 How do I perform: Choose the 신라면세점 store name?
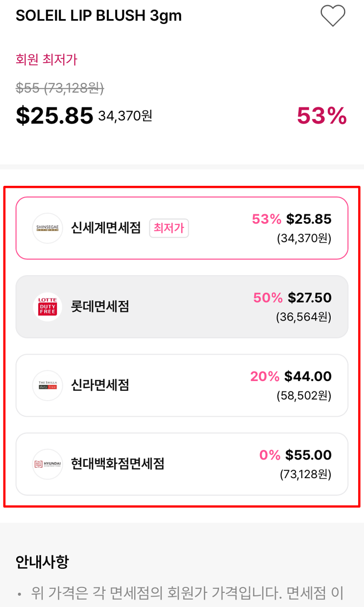click(x=100, y=385)
